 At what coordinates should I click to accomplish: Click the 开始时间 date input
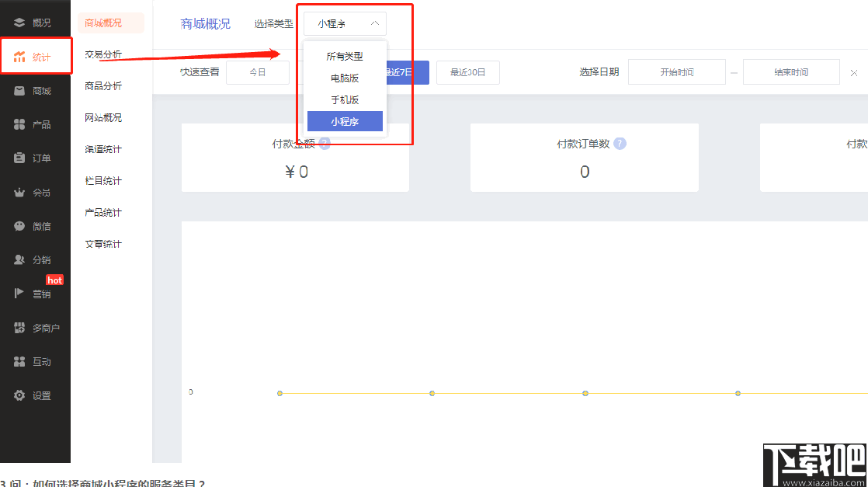click(676, 72)
